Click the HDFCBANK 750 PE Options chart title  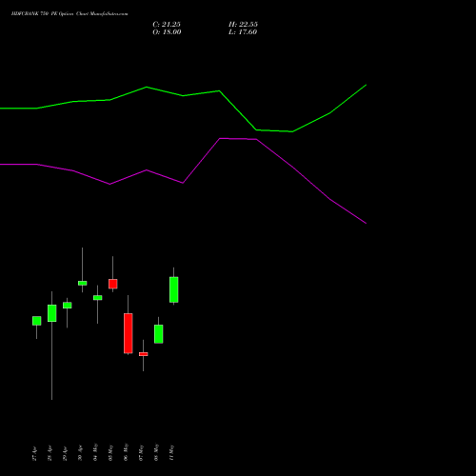click(69, 14)
